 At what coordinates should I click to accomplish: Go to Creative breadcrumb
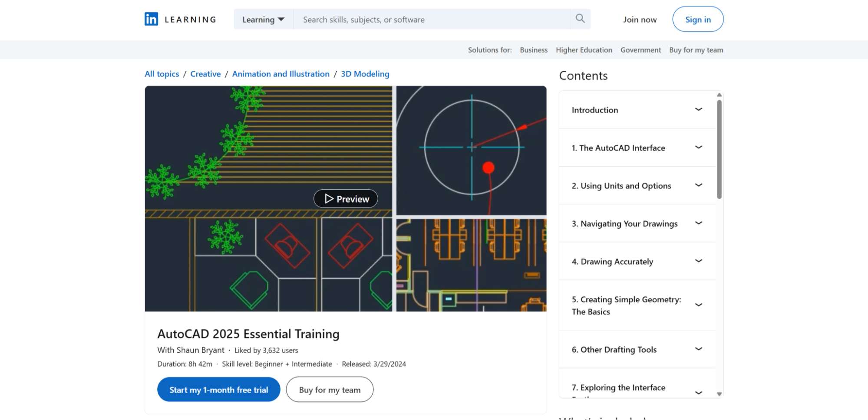tap(205, 74)
